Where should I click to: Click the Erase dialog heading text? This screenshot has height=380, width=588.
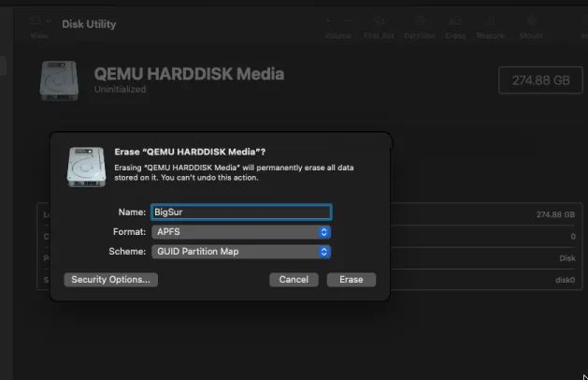point(190,152)
